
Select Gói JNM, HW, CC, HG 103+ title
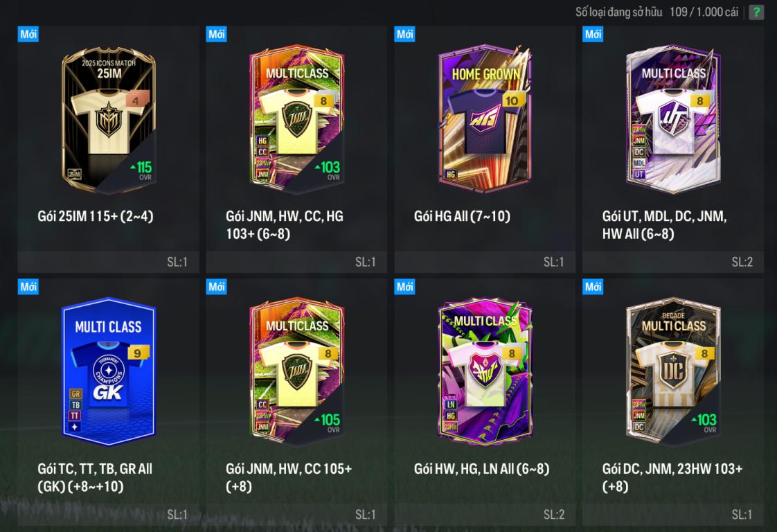285,224
